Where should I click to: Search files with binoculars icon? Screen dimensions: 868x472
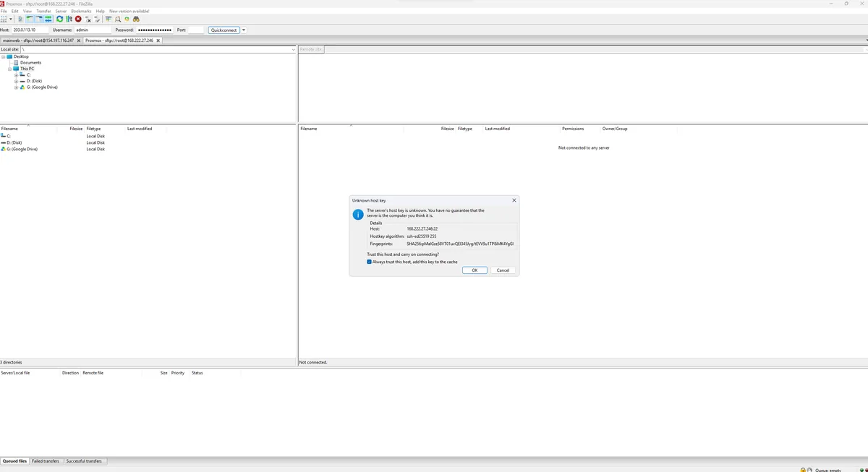click(136, 19)
